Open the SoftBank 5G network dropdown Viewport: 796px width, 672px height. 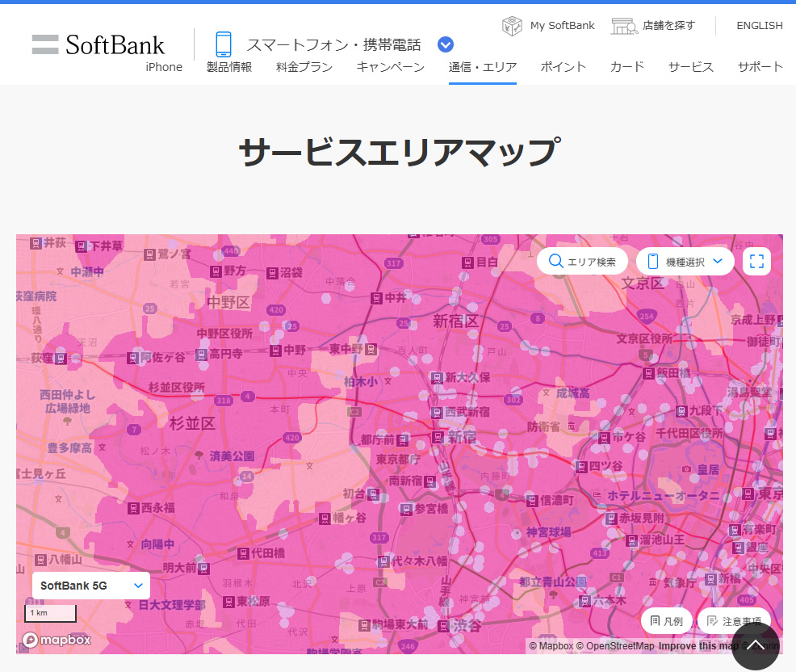pos(91,586)
